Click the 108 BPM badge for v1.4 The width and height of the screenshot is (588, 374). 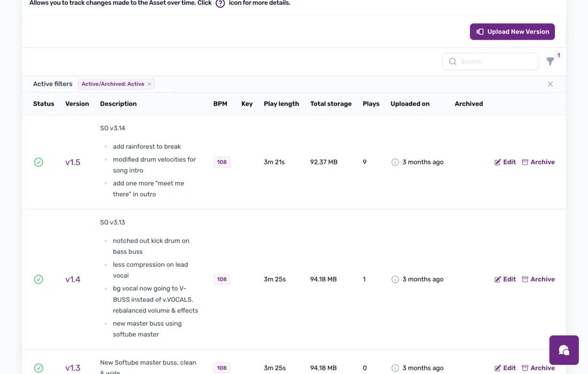click(222, 279)
